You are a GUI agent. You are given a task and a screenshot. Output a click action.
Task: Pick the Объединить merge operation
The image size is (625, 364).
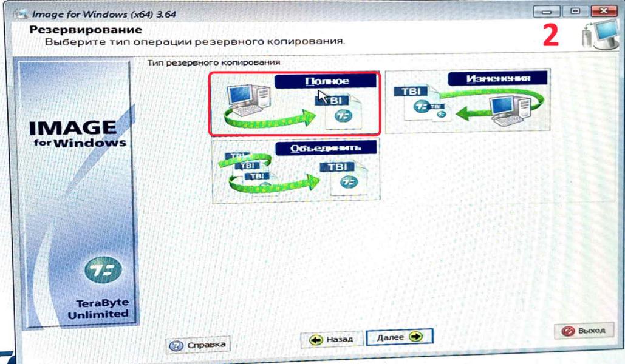click(296, 171)
